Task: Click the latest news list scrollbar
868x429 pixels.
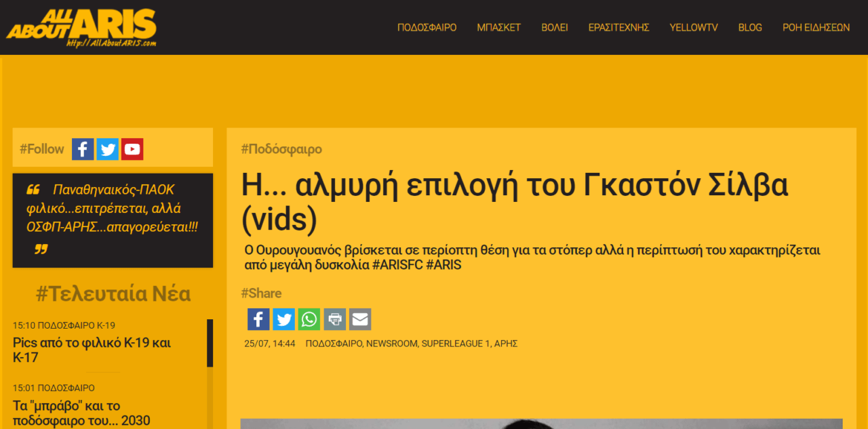Action: [210, 373]
